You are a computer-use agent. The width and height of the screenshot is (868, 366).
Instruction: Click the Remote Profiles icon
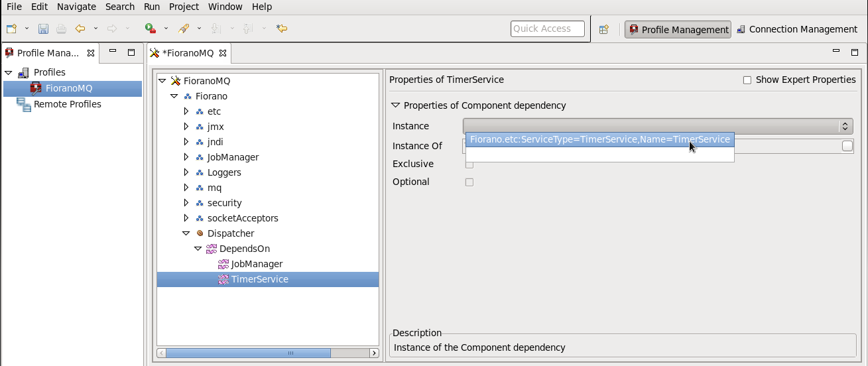click(x=24, y=104)
